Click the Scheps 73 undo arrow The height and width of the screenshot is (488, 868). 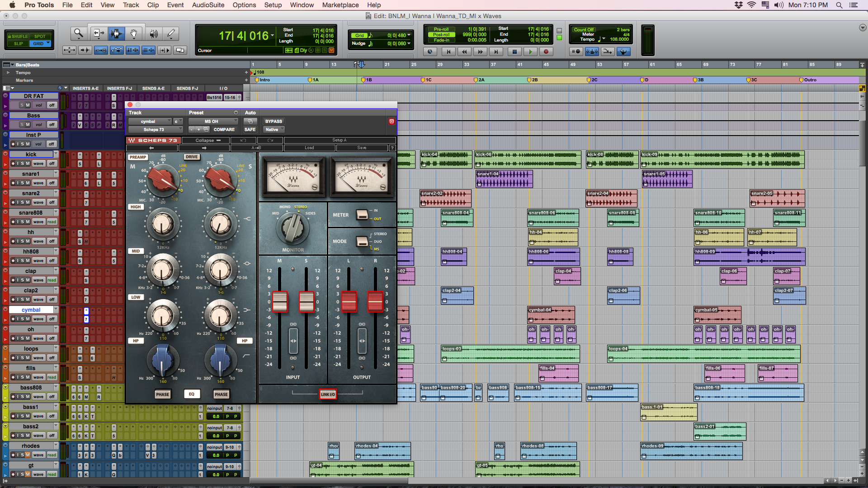pyautogui.click(x=242, y=141)
